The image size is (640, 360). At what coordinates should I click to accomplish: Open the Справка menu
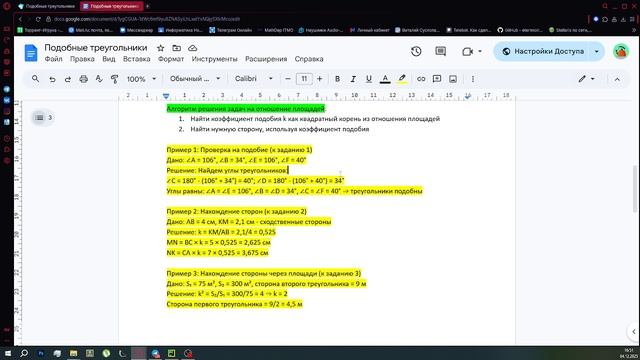309,59
